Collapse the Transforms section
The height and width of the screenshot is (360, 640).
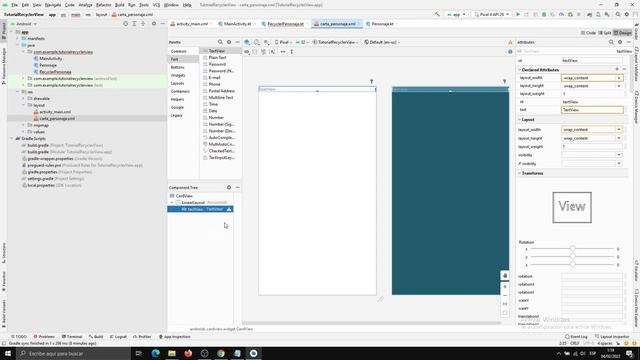pos(520,173)
